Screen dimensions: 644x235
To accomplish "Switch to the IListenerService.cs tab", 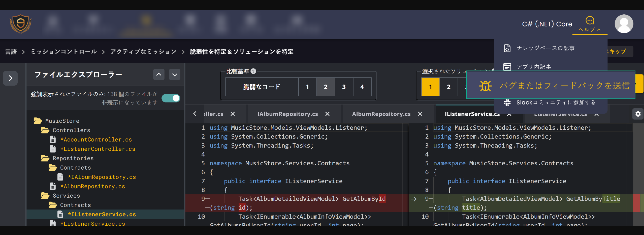I will [x=472, y=114].
